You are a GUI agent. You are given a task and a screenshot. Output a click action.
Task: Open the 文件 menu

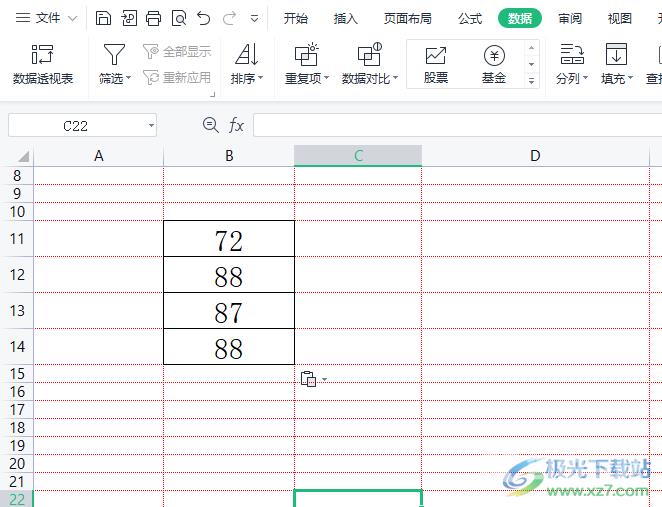(46, 18)
